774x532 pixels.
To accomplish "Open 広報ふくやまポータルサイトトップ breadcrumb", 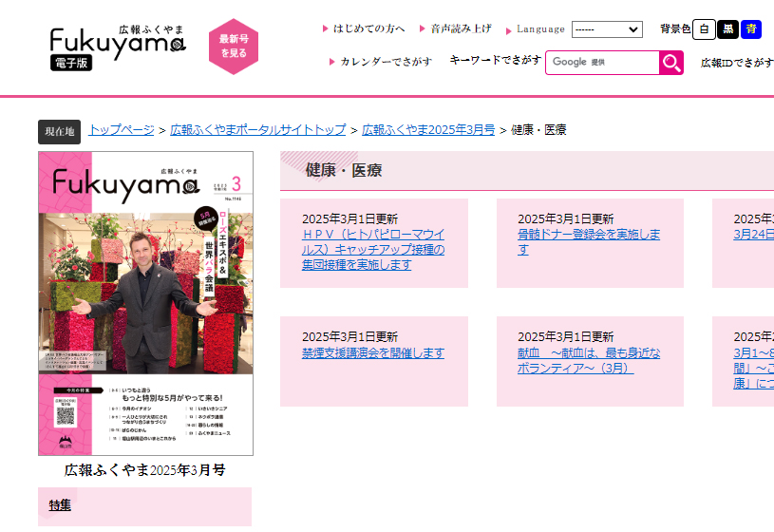I will (x=257, y=130).
